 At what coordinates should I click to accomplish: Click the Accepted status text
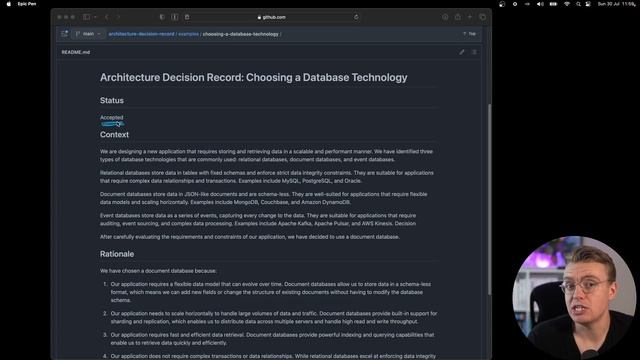[x=111, y=117]
